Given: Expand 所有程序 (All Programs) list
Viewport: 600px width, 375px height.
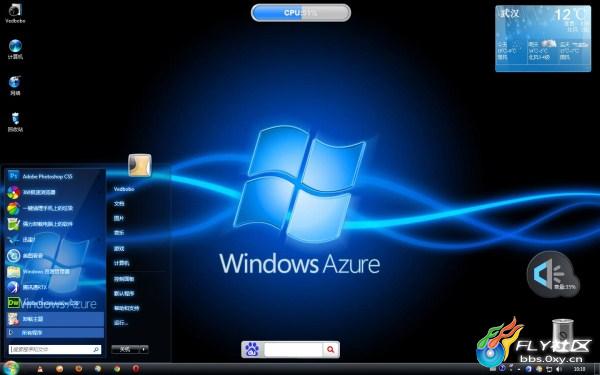Looking at the screenshot, I should point(55,333).
